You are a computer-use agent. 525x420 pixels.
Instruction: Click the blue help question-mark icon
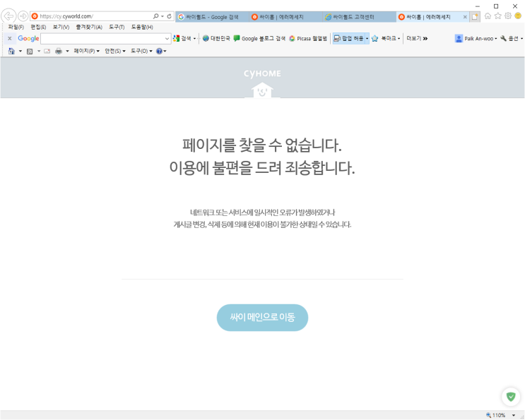click(160, 51)
